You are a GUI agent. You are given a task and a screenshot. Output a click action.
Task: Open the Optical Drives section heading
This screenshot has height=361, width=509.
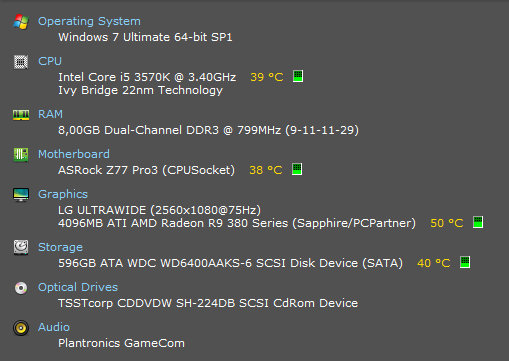point(78,287)
